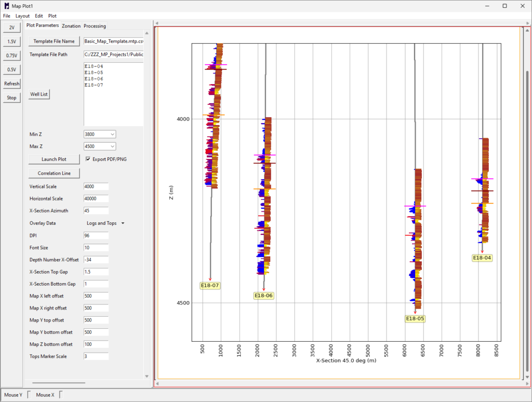Click the Template File Path input field
532x402 pixels.
pyautogui.click(x=114, y=55)
